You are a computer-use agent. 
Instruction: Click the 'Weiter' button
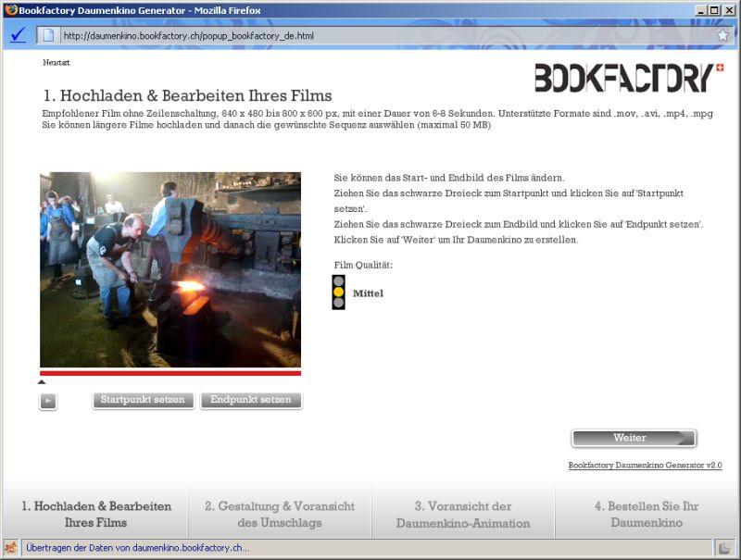(634, 438)
